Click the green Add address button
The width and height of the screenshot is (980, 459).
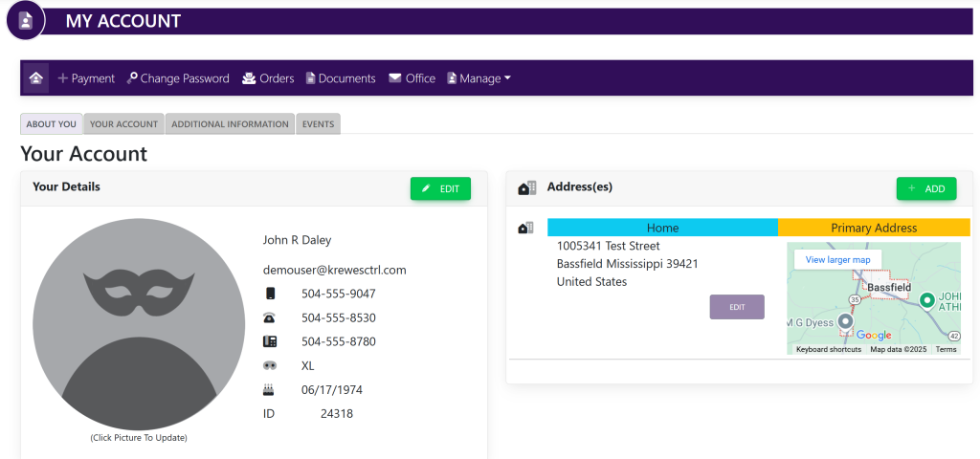pos(925,188)
